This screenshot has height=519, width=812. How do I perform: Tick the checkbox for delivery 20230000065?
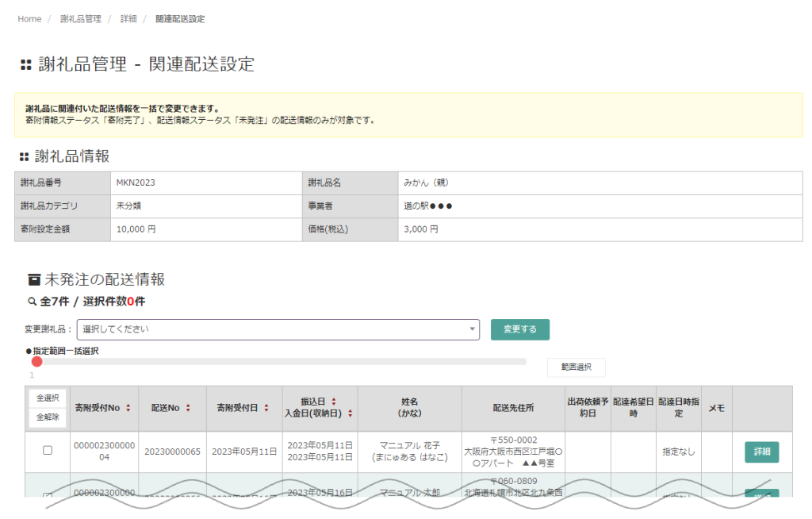pos(48,451)
